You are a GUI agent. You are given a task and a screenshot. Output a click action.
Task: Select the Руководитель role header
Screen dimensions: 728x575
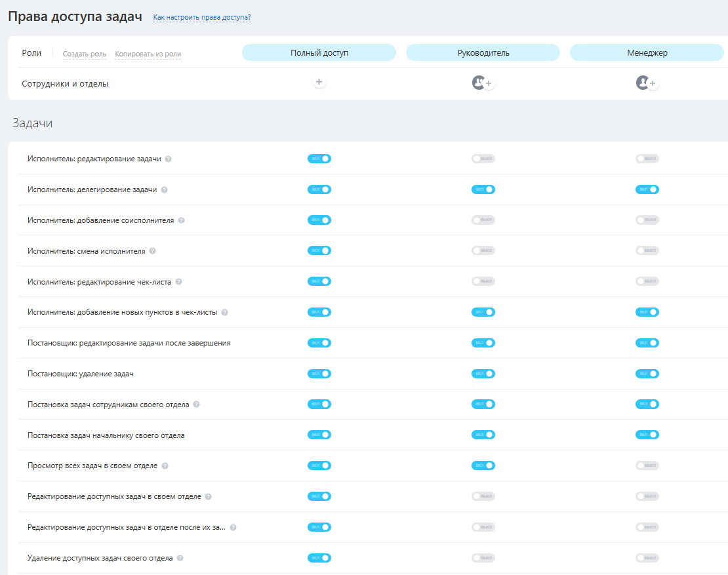(x=483, y=52)
